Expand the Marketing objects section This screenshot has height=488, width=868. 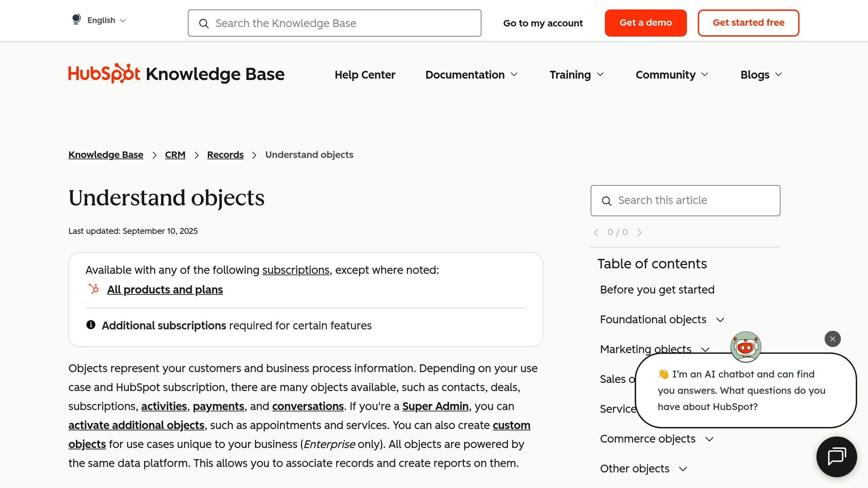tap(705, 349)
